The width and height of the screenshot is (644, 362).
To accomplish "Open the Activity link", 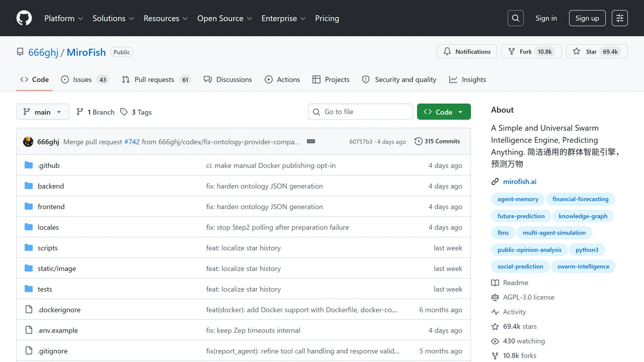I will (x=509, y=312).
